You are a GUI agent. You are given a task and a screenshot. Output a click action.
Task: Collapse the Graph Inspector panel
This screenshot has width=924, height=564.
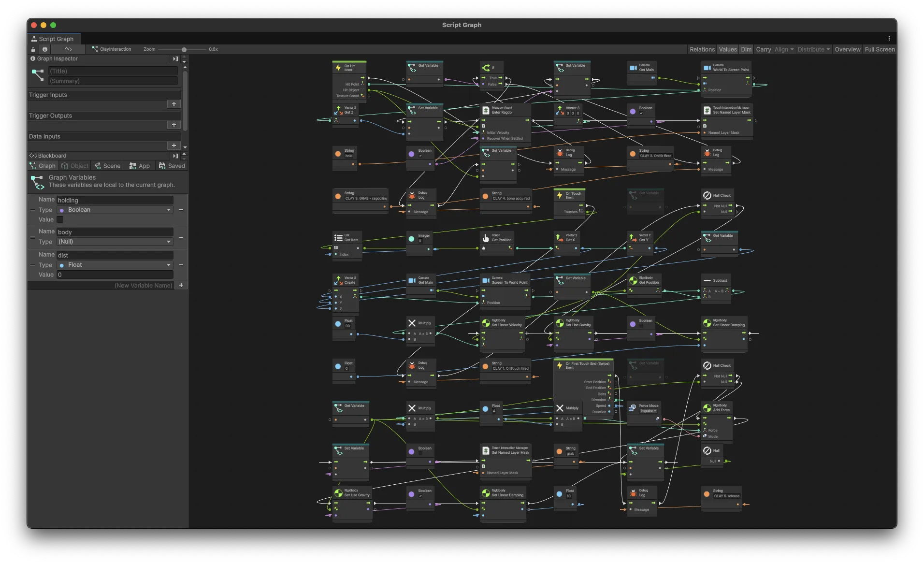[175, 59]
